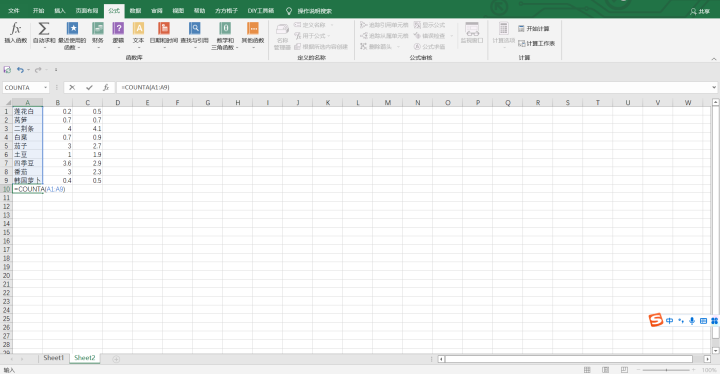720x374 pixels.
Task: Switch to the 插入 ribbon tab
Action: click(60, 11)
